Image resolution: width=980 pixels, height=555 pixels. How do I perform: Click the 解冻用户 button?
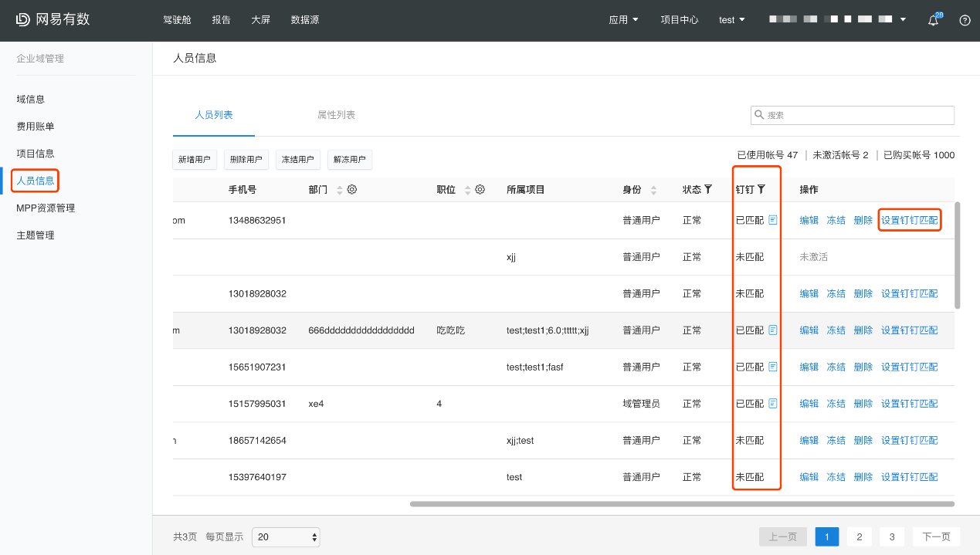pyautogui.click(x=350, y=160)
